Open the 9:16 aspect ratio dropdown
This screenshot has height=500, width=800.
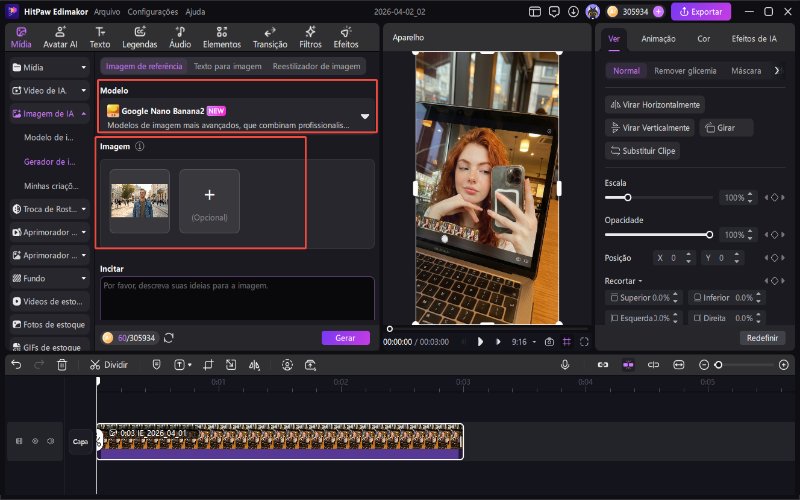click(523, 341)
